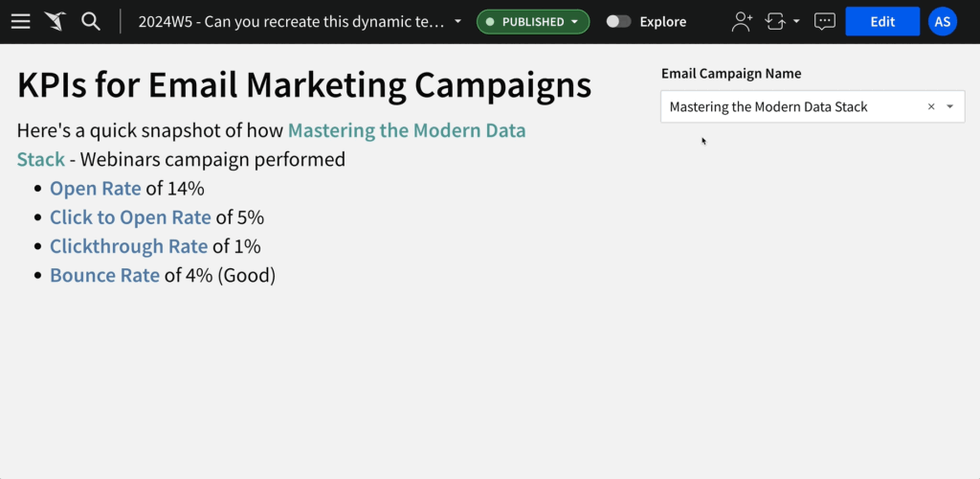Click the Edit button
Viewport: 980px width, 479px height.
tap(881, 21)
